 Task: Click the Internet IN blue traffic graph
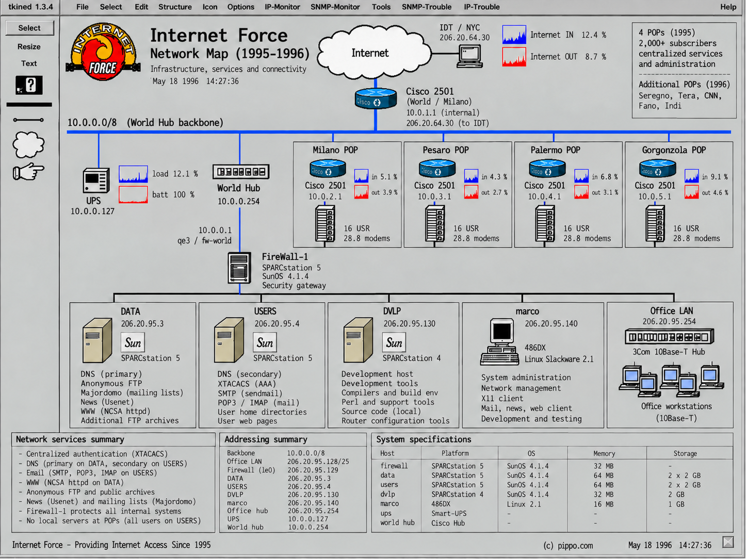pyautogui.click(x=514, y=35)
